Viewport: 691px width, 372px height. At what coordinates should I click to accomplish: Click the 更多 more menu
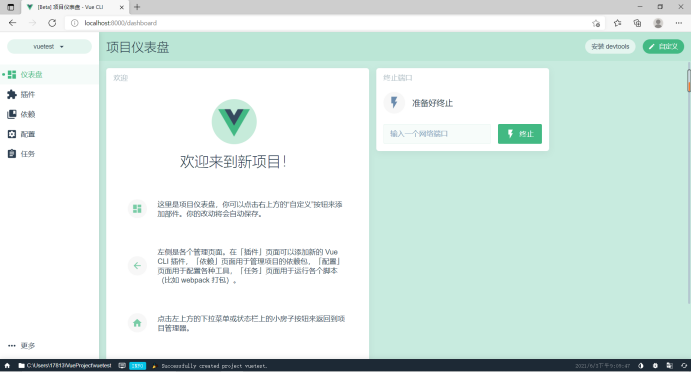tap(49, 346)
